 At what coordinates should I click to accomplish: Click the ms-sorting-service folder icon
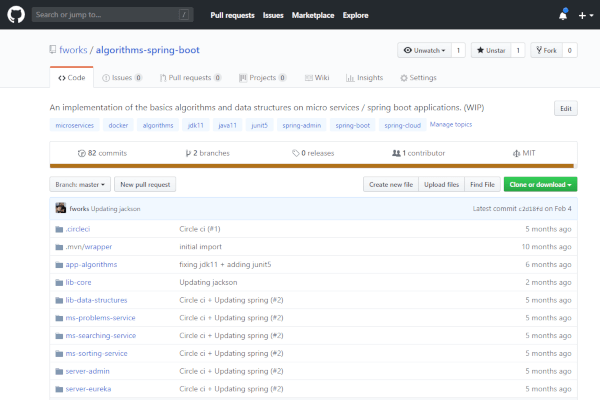[x=59, y=353]
